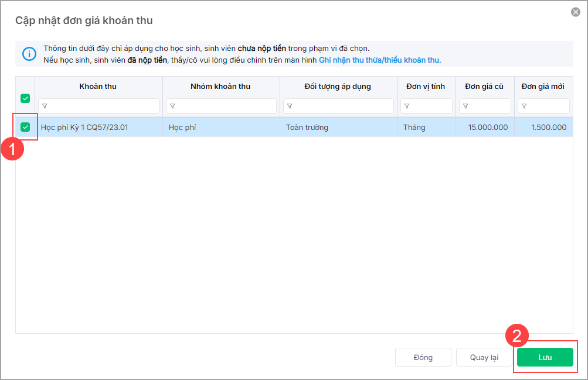Click the new price cell 1.500.000
Screen dimensions: 588x380
tap(548, 127)
